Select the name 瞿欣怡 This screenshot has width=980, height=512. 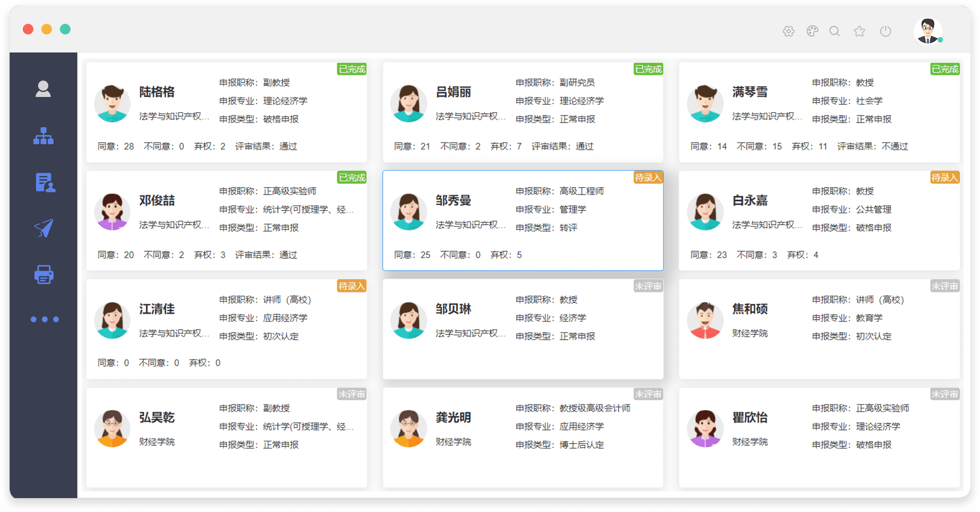tap(750, 417)
